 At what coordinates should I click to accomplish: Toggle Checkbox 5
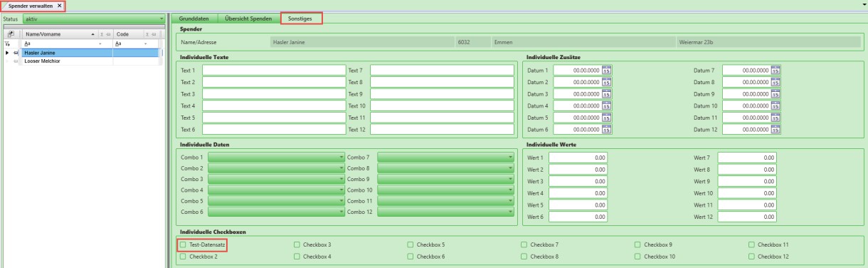(x=411, y=244)
